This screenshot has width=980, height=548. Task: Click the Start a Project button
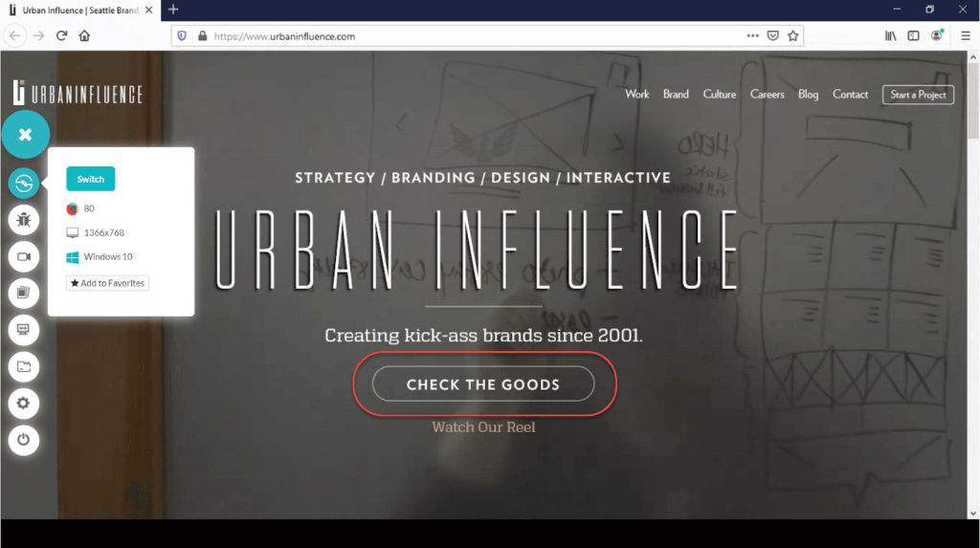918,95
